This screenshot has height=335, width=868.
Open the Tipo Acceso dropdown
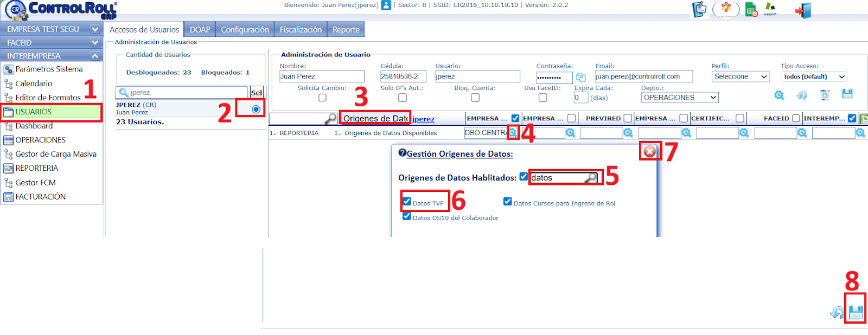[x=814, y=77]
